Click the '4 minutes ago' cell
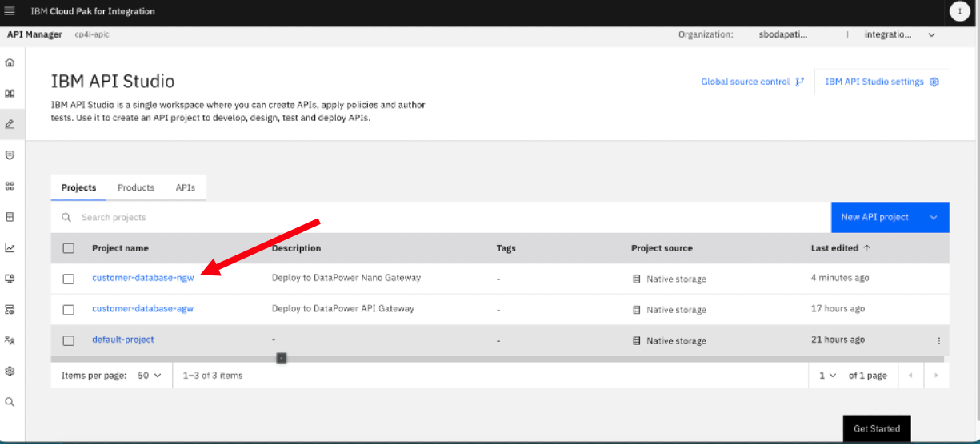The height and width of the screenshot is (446, 980). pyautogui.click(x=840, y=278)
